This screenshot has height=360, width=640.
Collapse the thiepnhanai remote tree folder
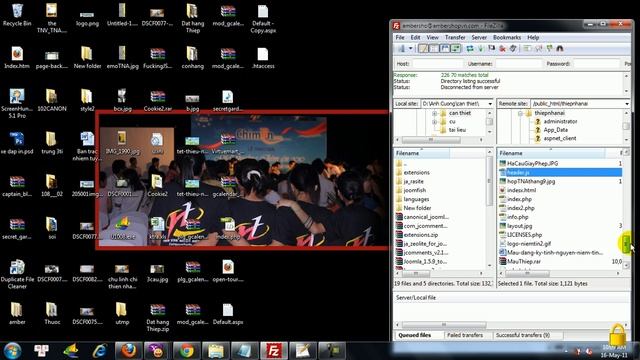pos(520,113)
